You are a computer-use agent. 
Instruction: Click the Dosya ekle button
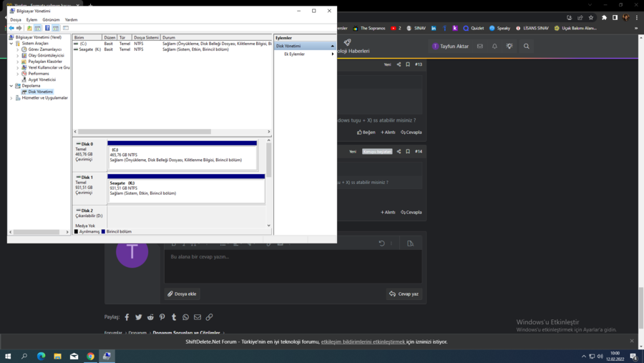182,294
